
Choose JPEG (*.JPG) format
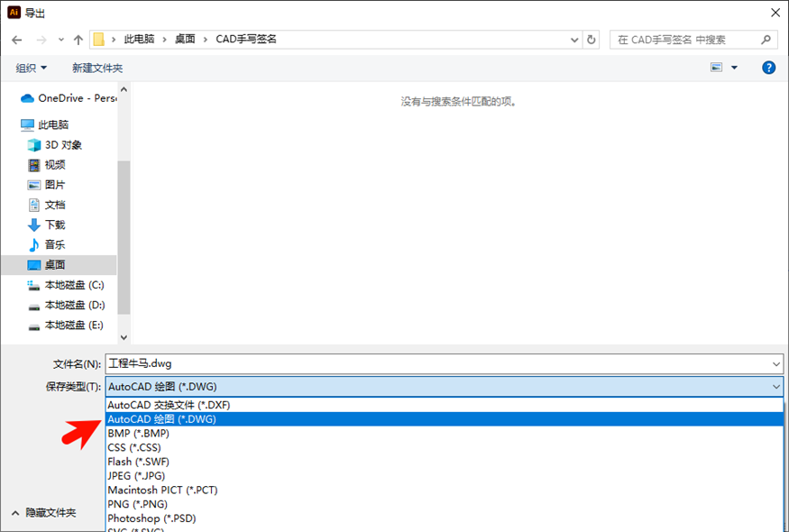pyautogui.click(x=445, y=475)
